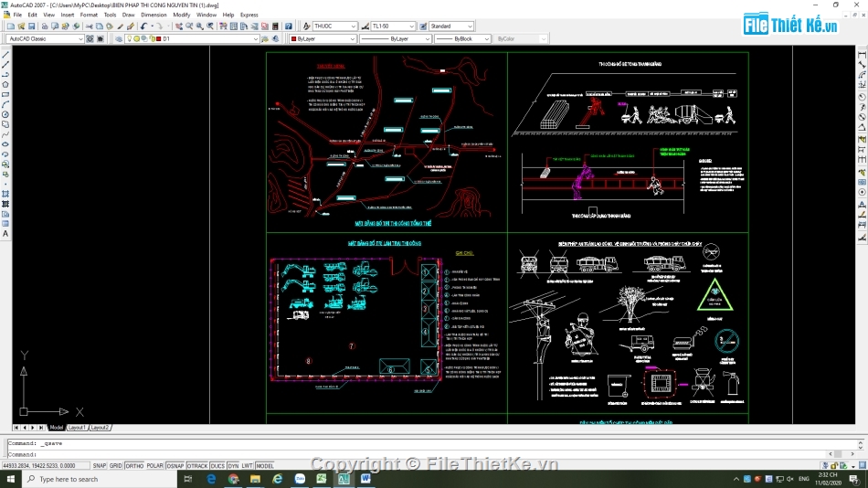Open the Text Style manager icon

[x=306, y=26]
